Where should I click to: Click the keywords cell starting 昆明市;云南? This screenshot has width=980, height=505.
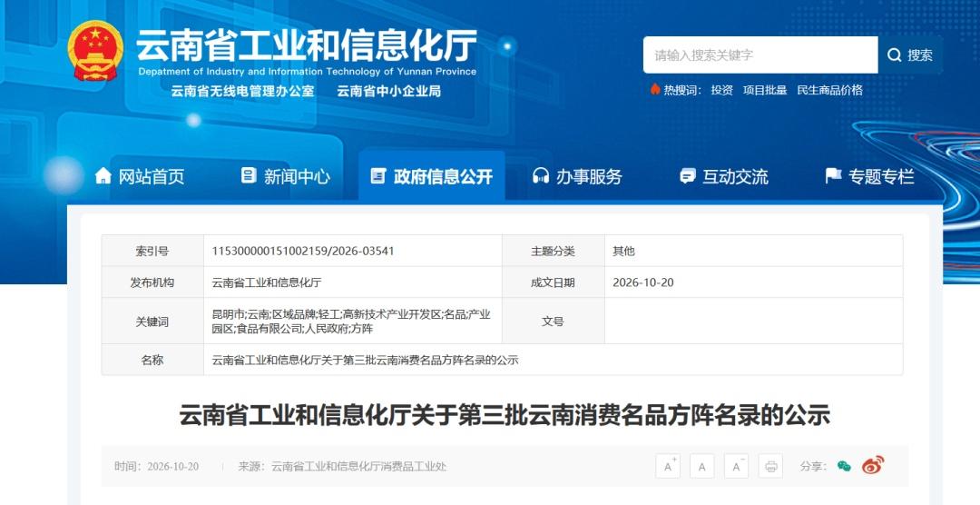pyautogui.click(x=351, y=321)
